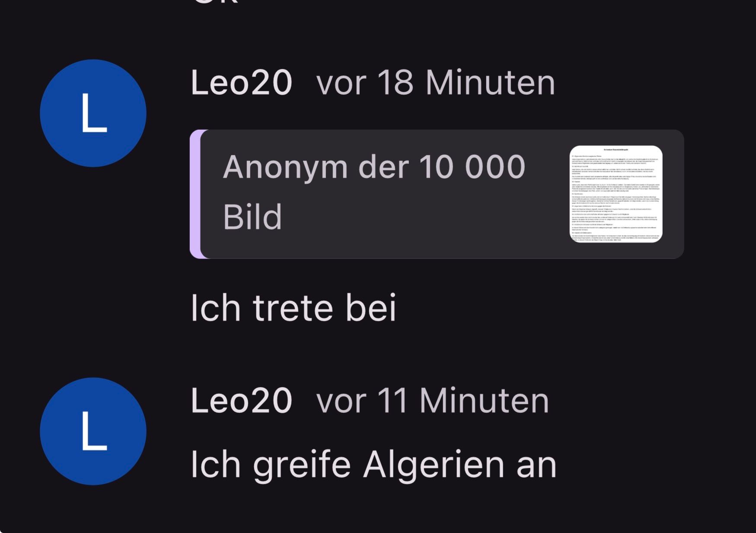Click the word 'Anonym' in the quoted reply
756x533 pixels.
click(x=285, y=168)
